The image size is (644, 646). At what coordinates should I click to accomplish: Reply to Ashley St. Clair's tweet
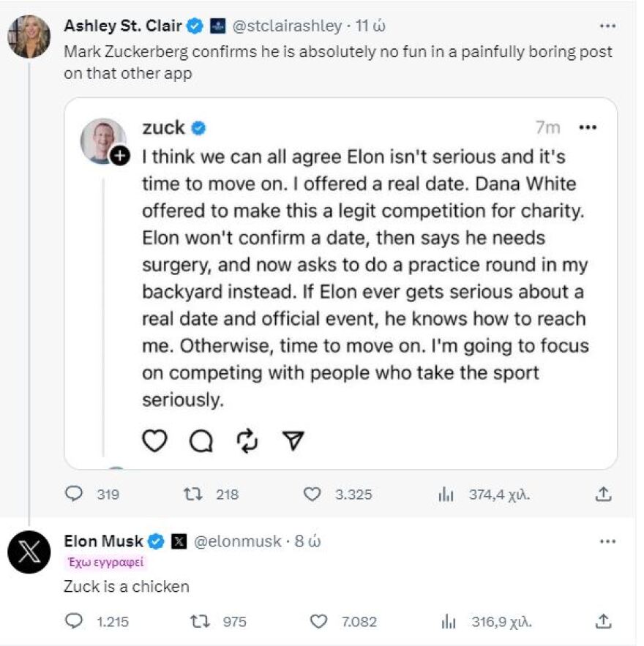[75, 495]
